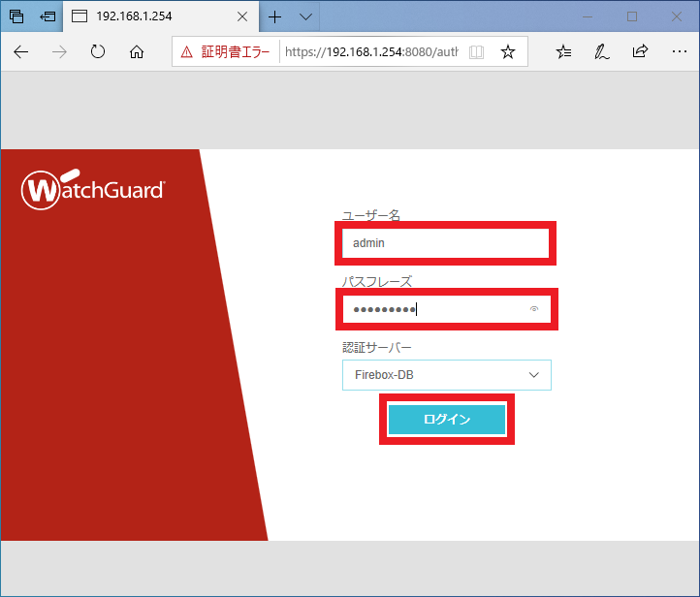
Task: Add this page to favorites star
Action: click(x=508, y=51)
